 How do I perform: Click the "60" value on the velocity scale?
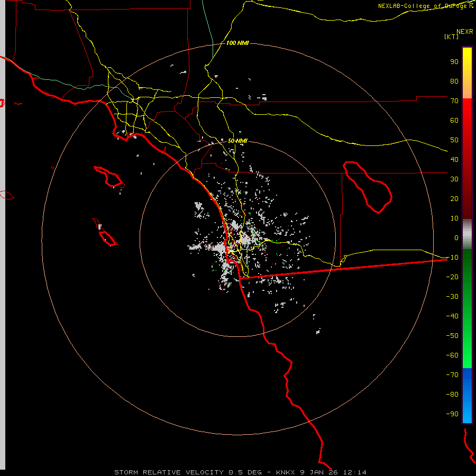[x=454, y=121]
